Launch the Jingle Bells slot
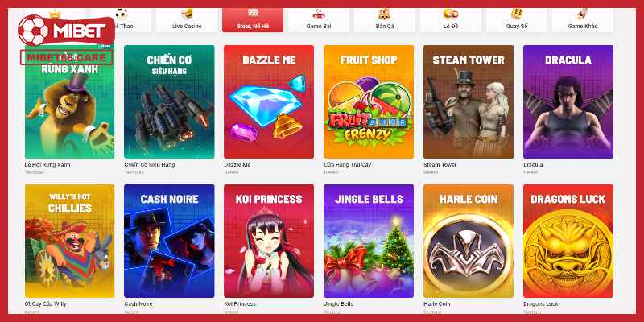644x322 pixels. pos(369,241)
